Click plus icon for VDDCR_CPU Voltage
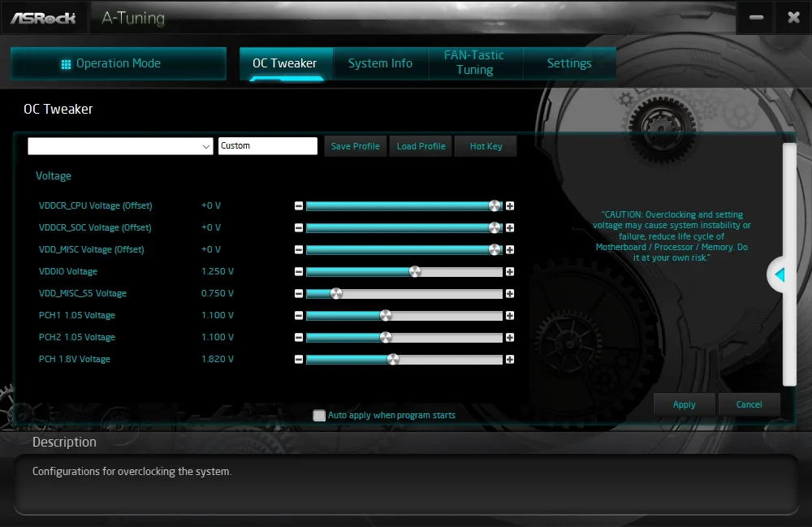The height and width of the screenshot is (527, 812). tap(510, 206)
